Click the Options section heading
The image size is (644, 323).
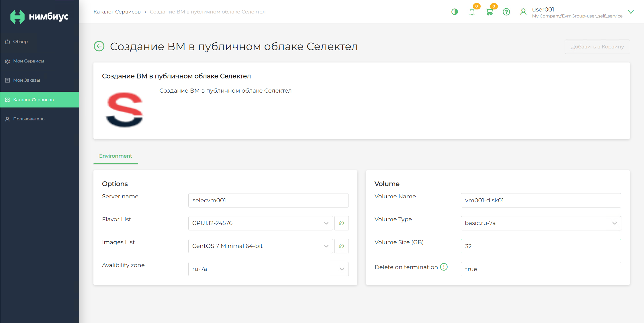coord(115,184)
